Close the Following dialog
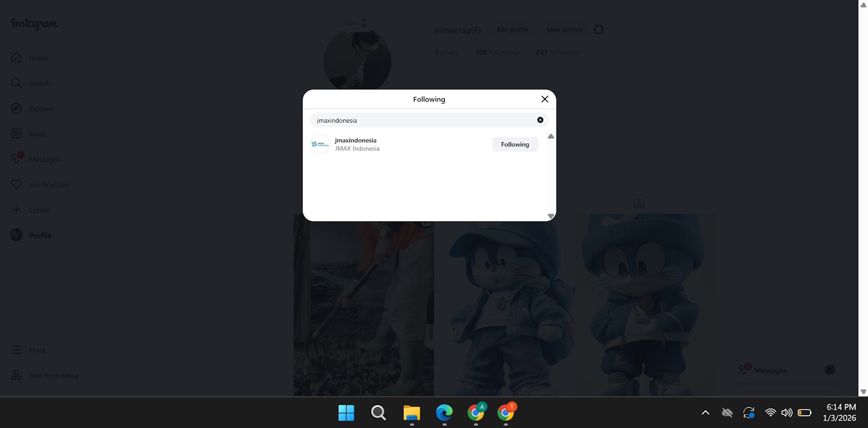Image resolution: width=868 pixels, height=428 pixels. click(545, 99)
